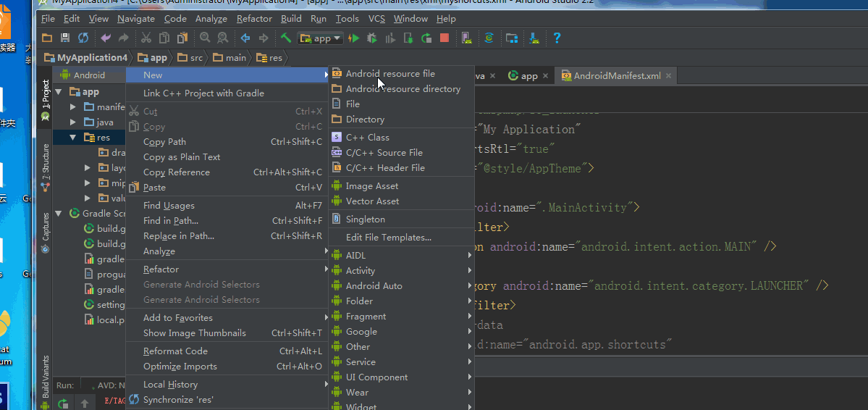The height and width of the screenshot is (410, 868).
Task: Open the AVD Manager toolbar icon
Action: pos(467,38)
